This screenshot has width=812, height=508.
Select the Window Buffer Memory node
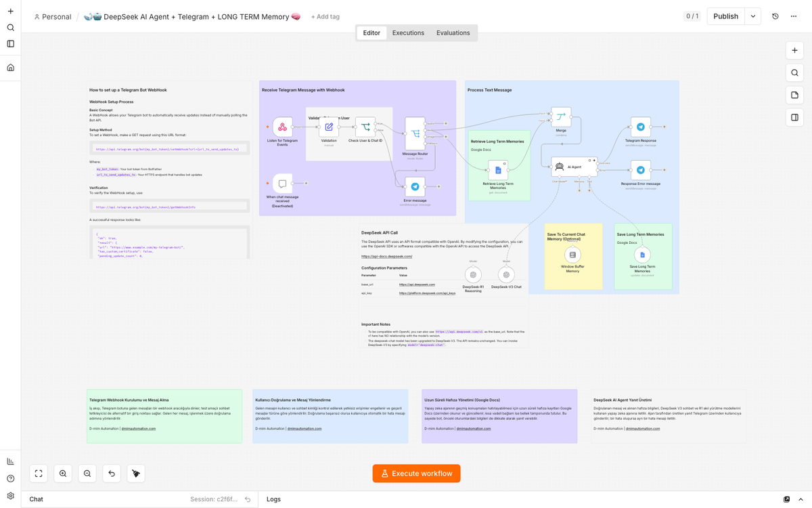click(572, 255)
